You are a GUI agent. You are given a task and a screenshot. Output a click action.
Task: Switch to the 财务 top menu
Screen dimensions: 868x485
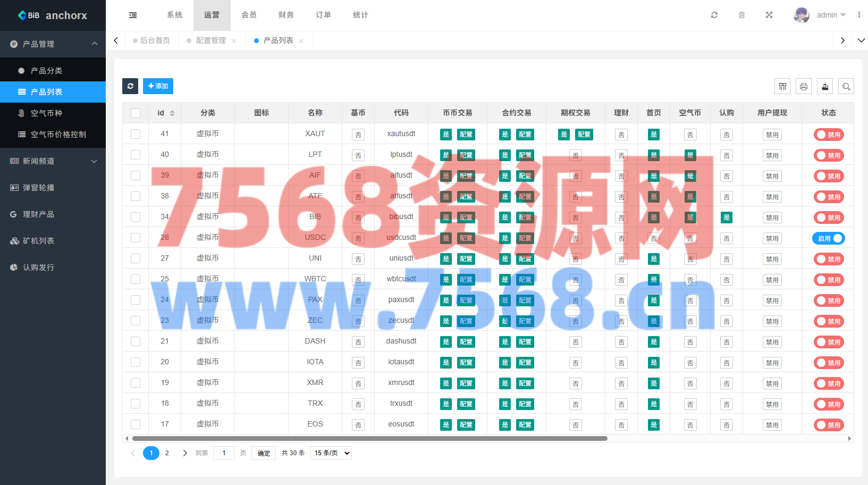pos(286,15)
